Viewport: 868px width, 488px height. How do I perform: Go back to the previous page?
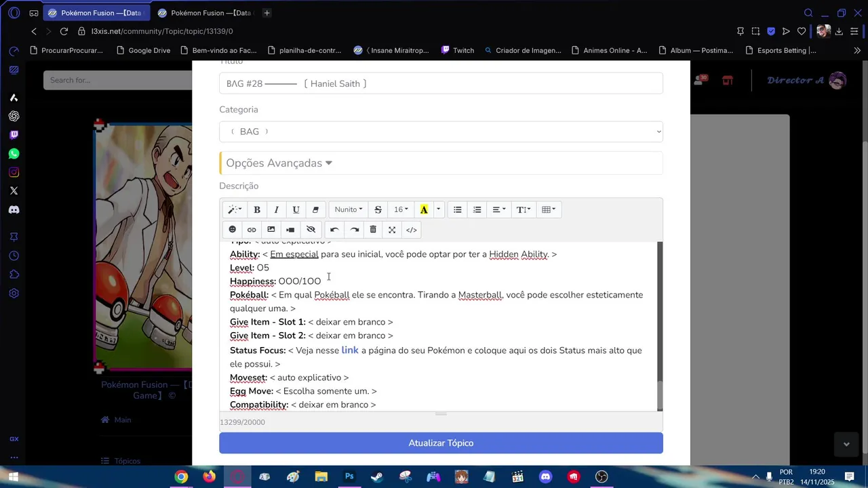click(34, 31)
